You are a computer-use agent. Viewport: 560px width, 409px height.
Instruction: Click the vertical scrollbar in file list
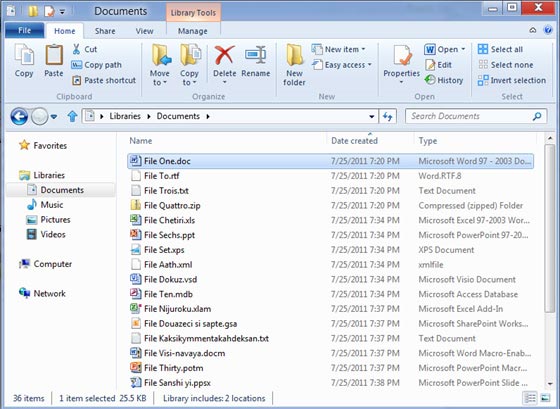(550, 229)
